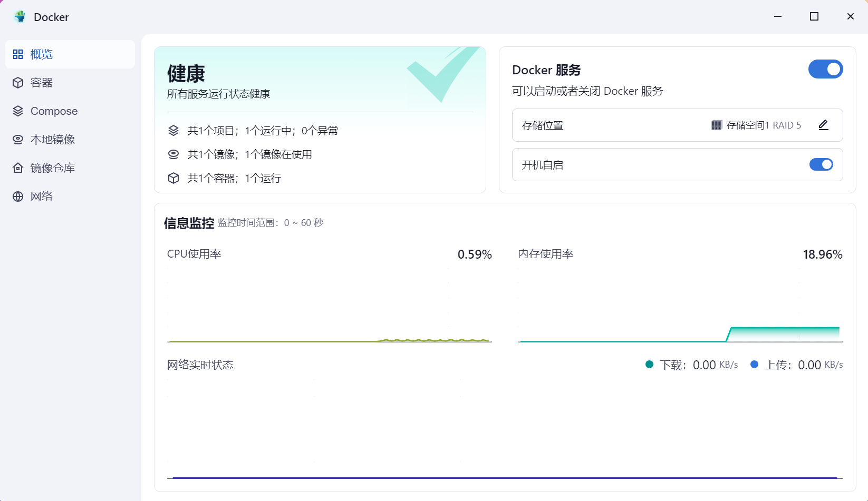This screenshot has height=501, width=868.
Task: Select the 存储位置 row
Action: point(677,125)
